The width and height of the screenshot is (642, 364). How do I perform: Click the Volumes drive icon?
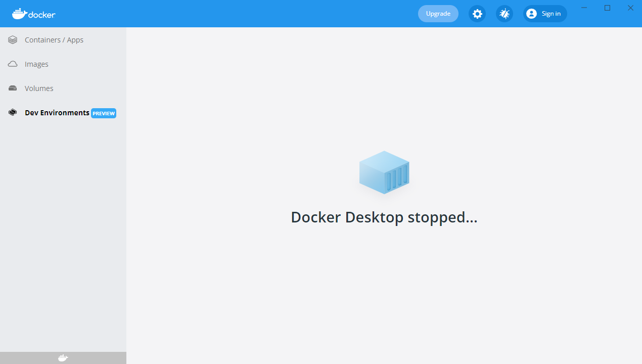coord(13,88)
